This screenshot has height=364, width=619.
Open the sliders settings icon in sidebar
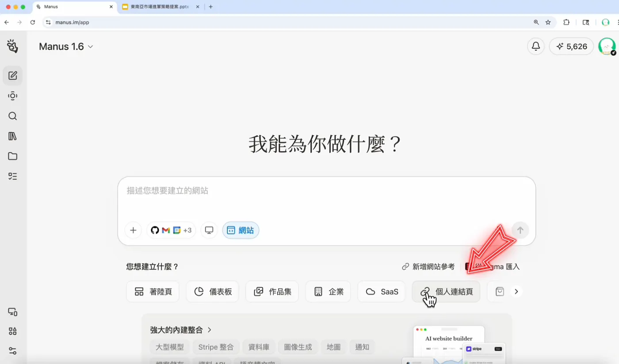(13, 351)
